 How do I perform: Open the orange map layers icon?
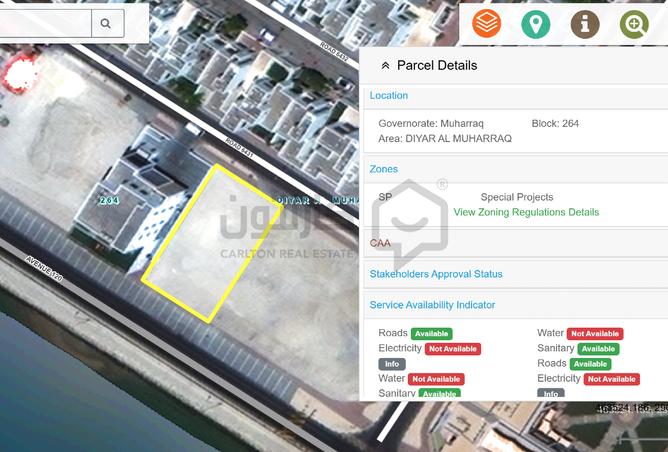coord(487,23)
